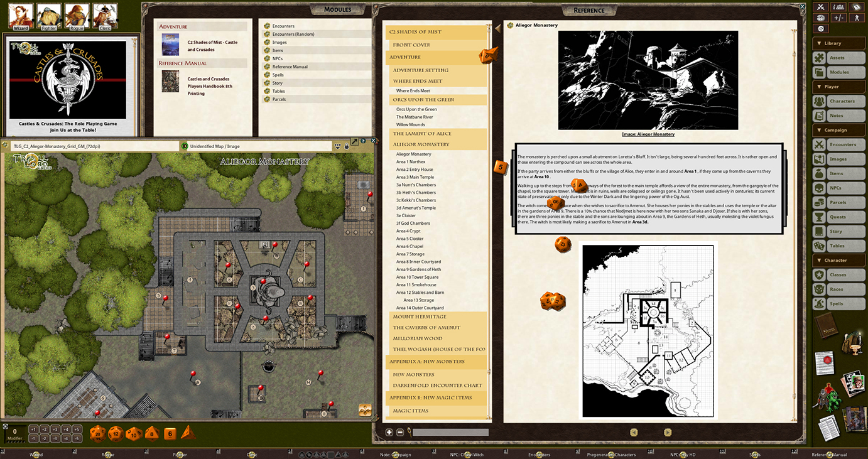Open Image: Aliegor Monastery link
This screenshot has width=868, height=459.
click(x=648, y=134)
